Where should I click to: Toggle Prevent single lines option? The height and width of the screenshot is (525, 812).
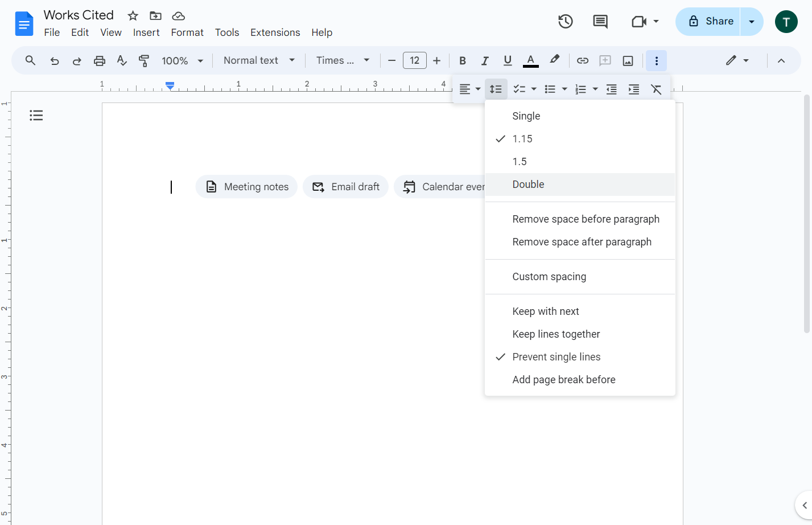tap(580, 357)
